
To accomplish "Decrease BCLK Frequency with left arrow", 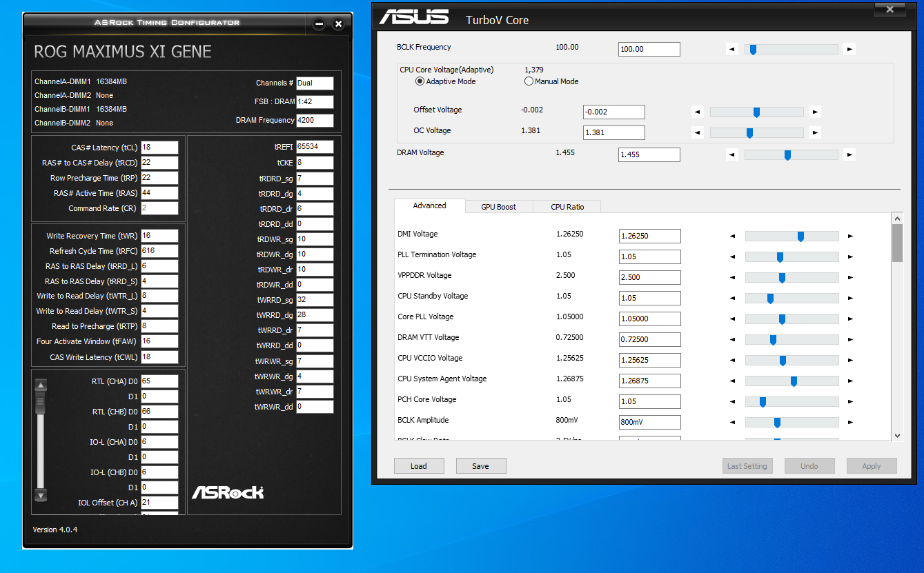I will tap(732, 49).
